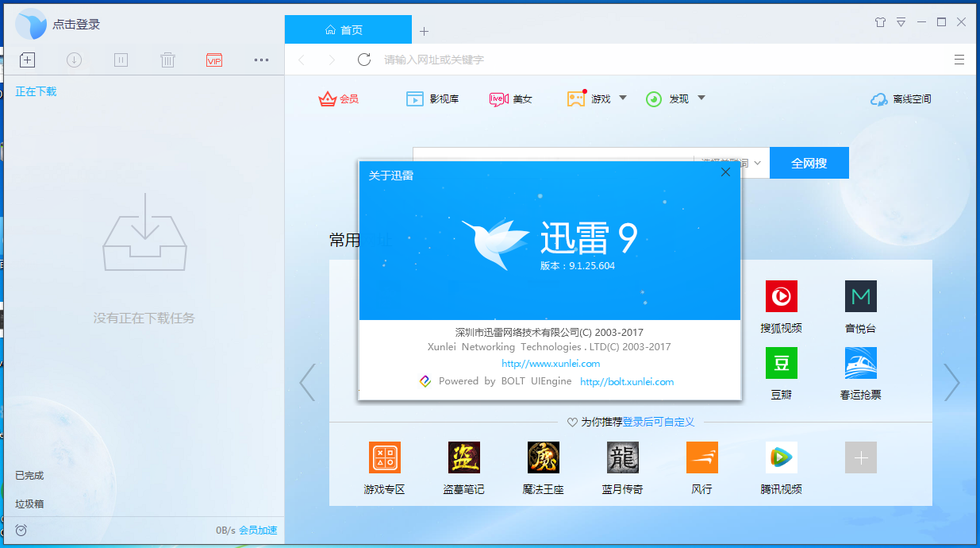
Task: Open the http://www.xunlei.com link
Action: (x=551, y=364)
